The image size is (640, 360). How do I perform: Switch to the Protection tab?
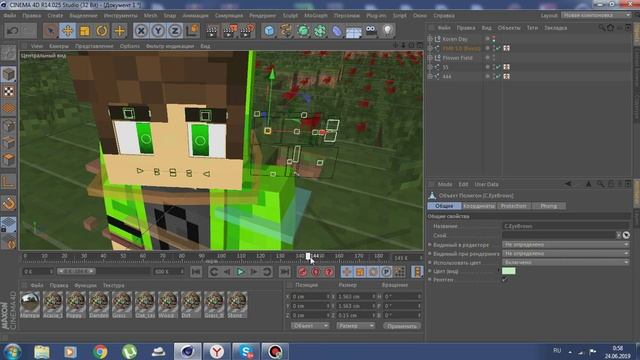[513, 206]
